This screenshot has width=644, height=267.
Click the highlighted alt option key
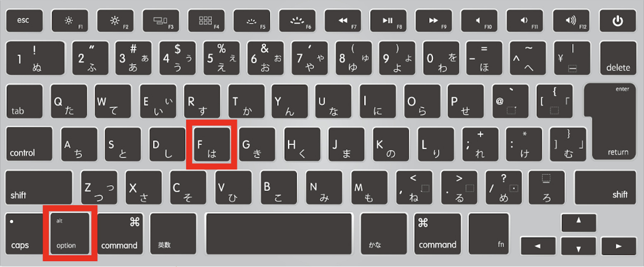(x=69, y=233)
